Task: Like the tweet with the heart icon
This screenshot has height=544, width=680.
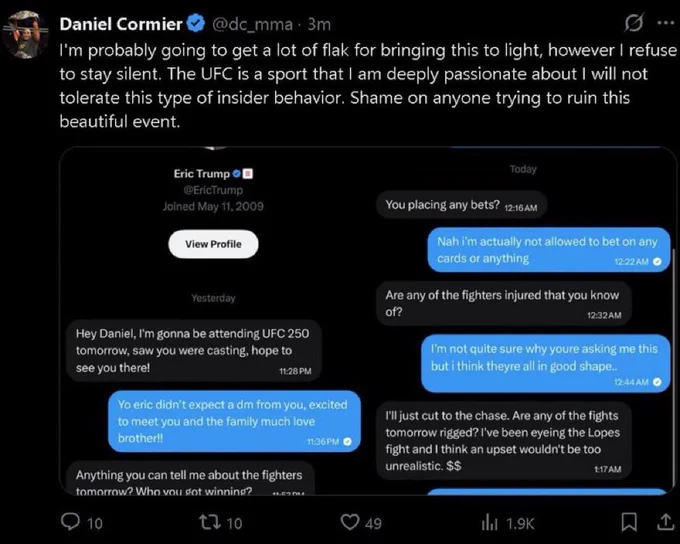Action: click(350, 522)
